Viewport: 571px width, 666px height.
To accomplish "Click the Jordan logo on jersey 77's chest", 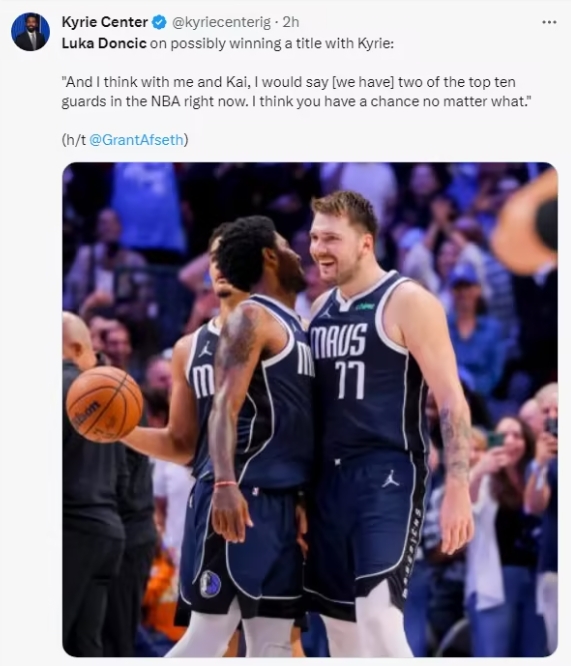I will click(326, 313).
